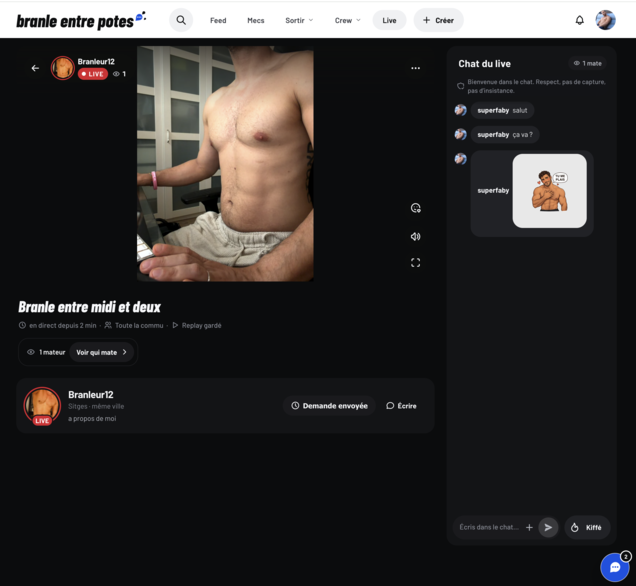Screen dimensions: 636x586
Task: Click 'Chat du live' heading
Action: [484, 64]
